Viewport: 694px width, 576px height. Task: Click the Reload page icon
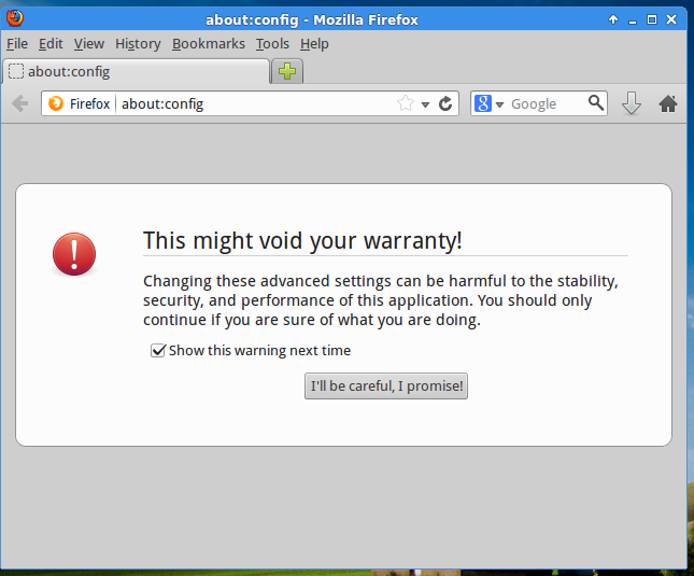[x=446, y=104]
